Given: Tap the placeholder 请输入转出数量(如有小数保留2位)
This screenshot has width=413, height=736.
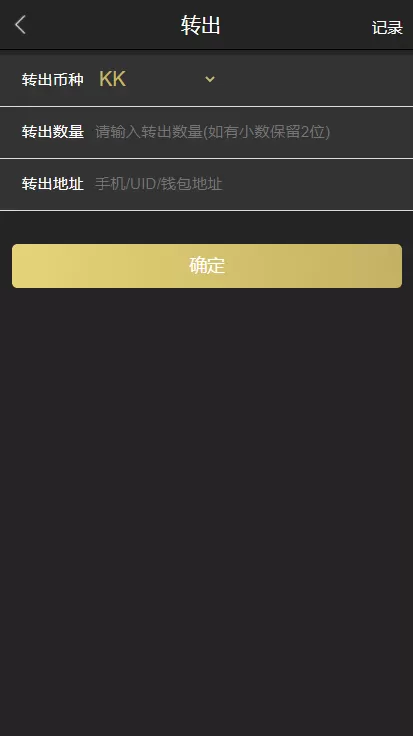Looking at the screenshot, I should [x=212, y=132].
